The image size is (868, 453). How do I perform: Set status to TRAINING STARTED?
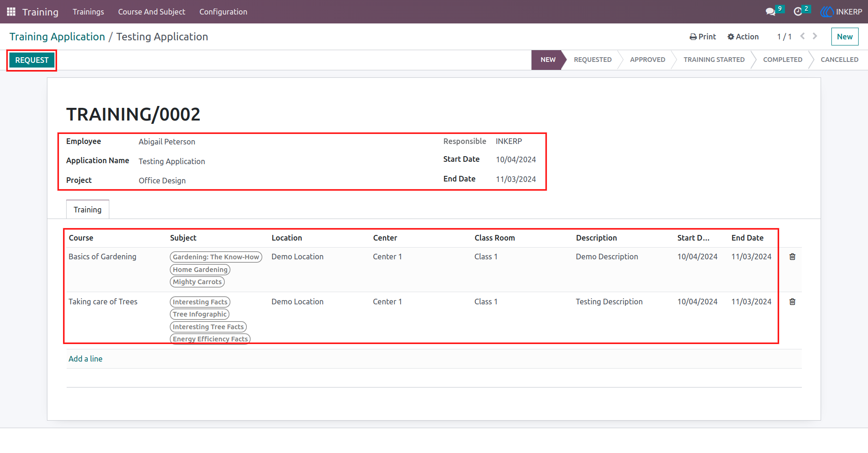click(714, 60)
